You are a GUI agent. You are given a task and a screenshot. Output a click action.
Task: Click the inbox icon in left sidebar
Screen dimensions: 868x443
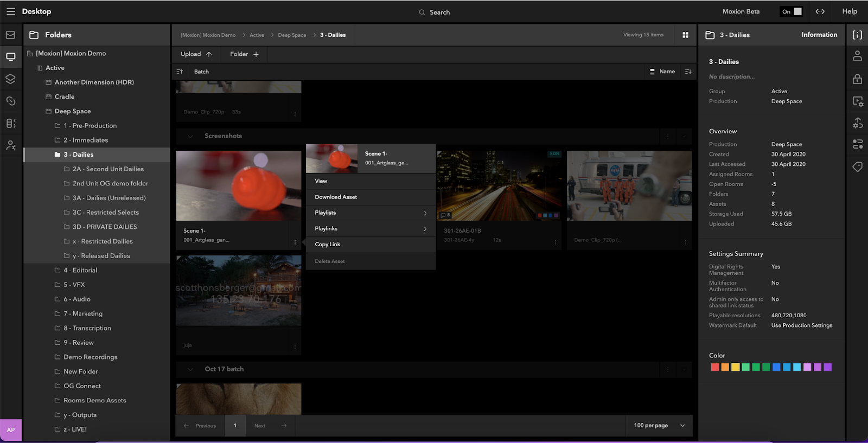[x=10, y=35]
